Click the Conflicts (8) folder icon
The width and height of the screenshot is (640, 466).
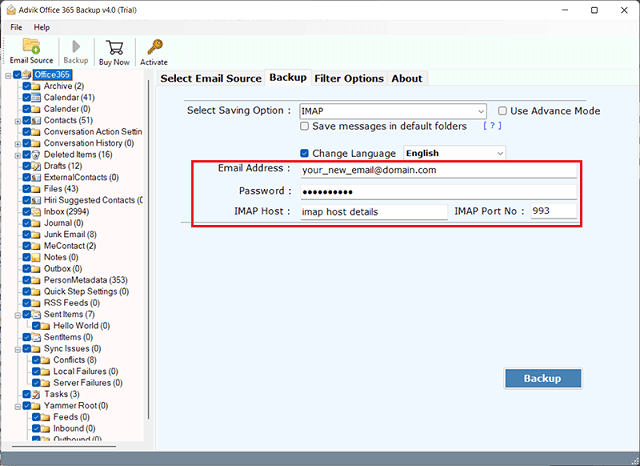click(45, 360)
